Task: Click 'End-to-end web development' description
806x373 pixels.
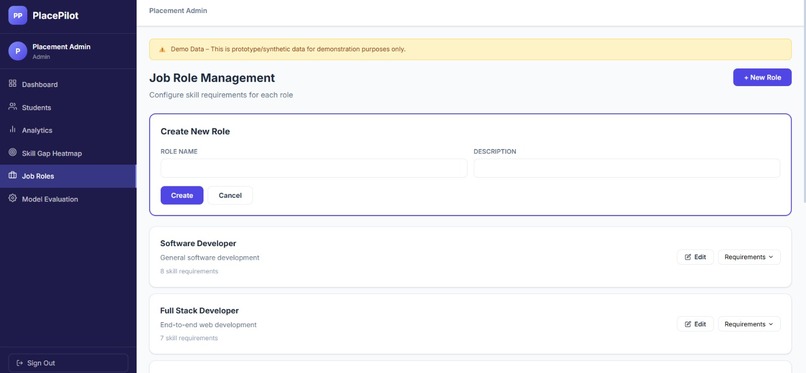Action: [208, 325]
